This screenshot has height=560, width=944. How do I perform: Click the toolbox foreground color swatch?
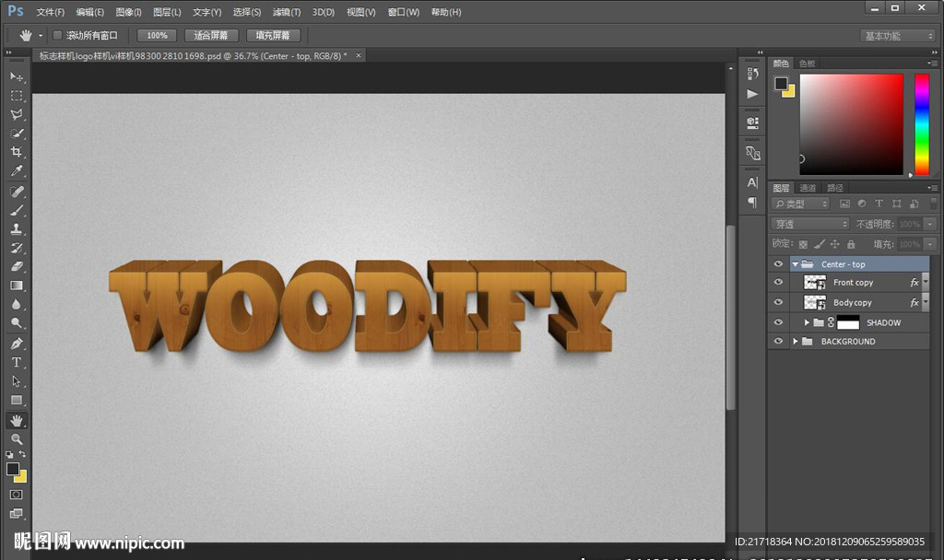point(12,469)
